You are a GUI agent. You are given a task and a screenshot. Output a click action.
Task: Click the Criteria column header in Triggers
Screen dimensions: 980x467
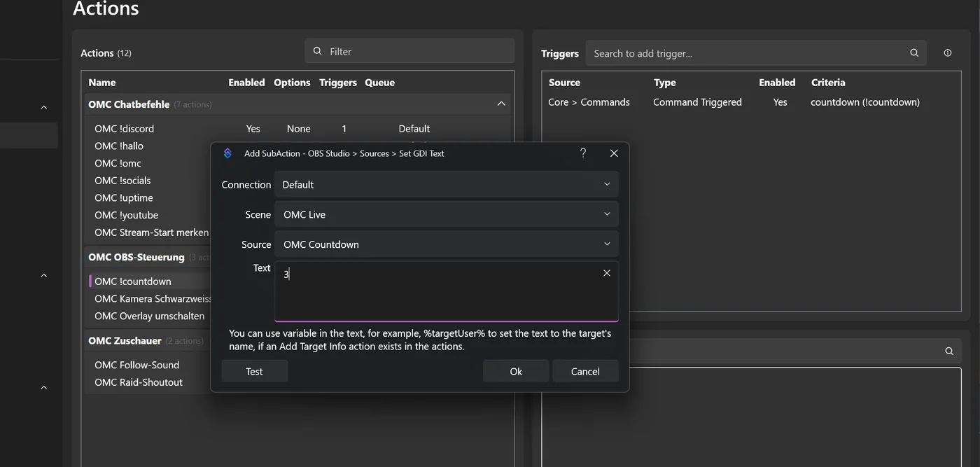click(x=828, y=83)
